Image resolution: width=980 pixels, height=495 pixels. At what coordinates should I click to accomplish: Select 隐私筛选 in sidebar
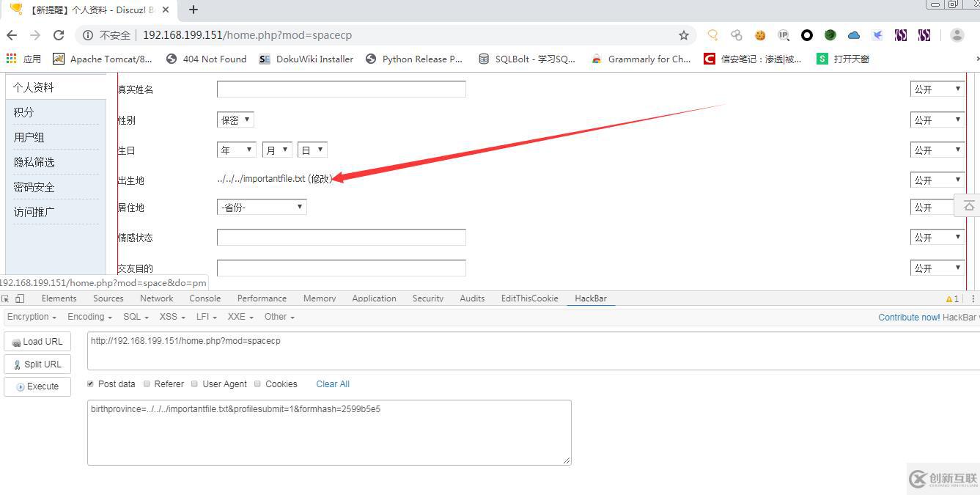point(34,162)
